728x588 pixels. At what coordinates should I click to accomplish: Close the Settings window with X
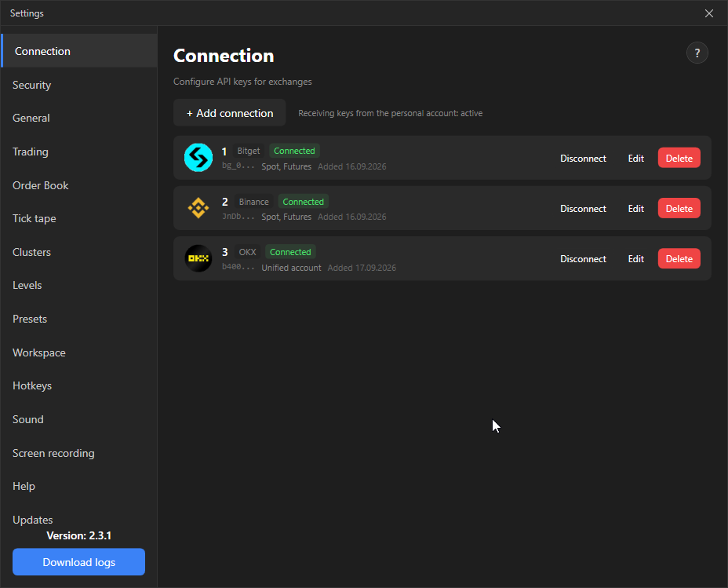[708, 13]
